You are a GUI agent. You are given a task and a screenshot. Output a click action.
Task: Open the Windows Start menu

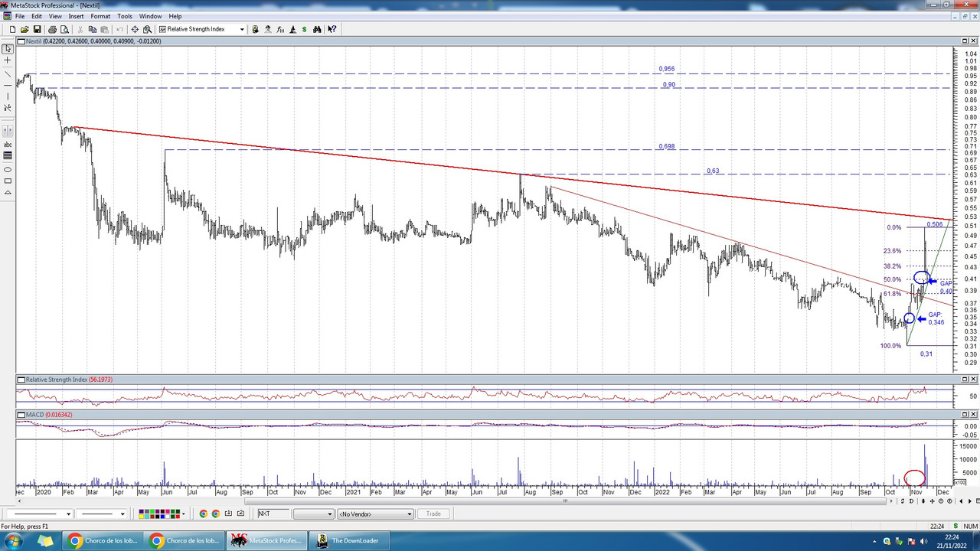(x=13, y=540)
